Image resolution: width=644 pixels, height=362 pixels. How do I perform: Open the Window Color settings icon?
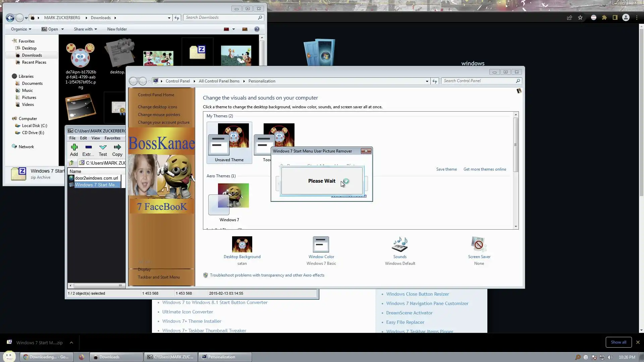coord(321,245)
